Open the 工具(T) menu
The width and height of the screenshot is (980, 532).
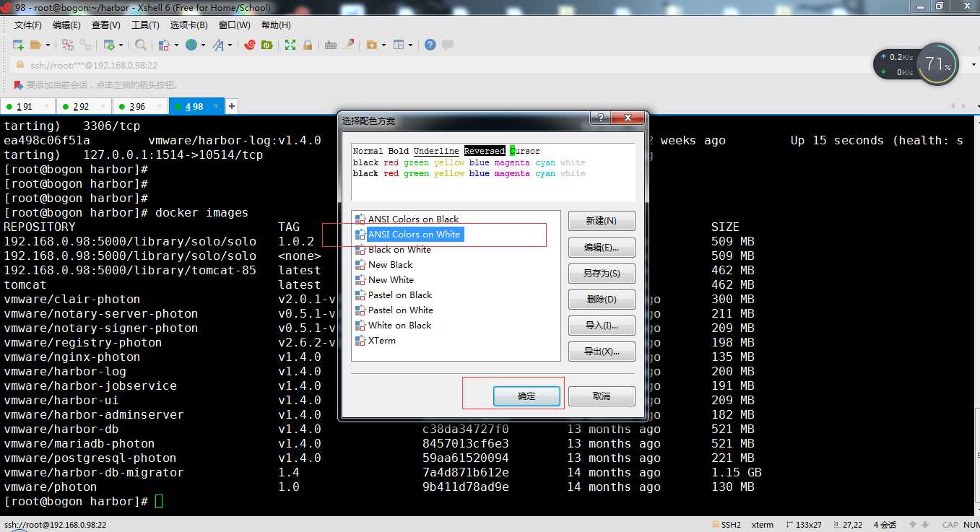(x=145, y=25)
